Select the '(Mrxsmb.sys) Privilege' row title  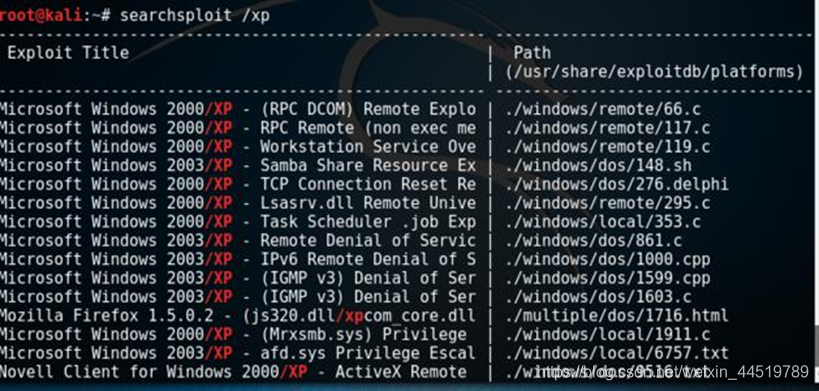click(x=364, y=335)
